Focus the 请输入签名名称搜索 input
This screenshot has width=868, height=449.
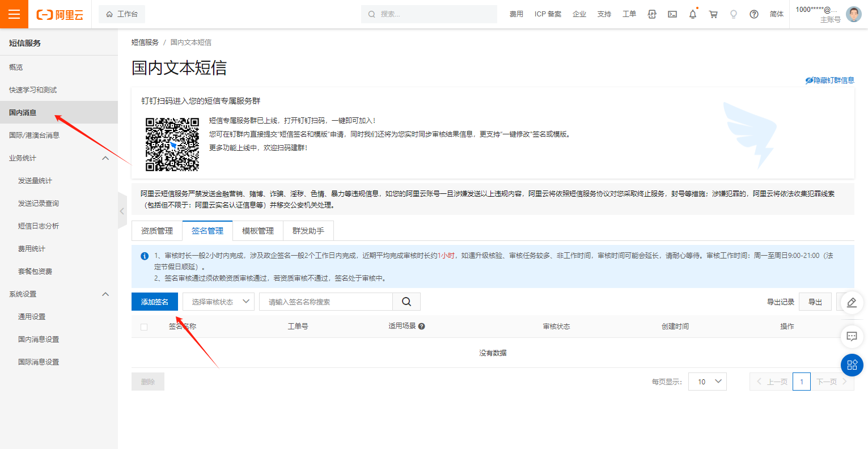326,302
